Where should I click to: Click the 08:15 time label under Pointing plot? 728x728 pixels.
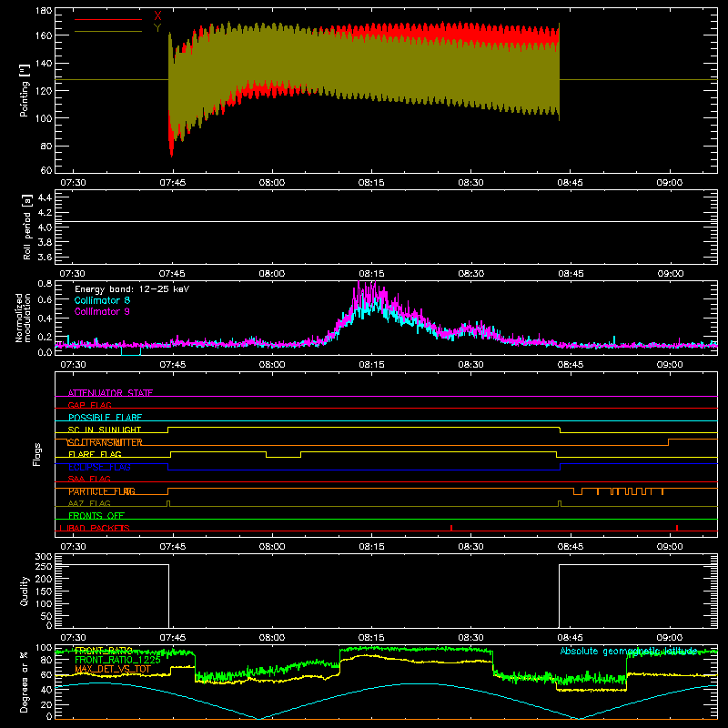coord(371,183)
